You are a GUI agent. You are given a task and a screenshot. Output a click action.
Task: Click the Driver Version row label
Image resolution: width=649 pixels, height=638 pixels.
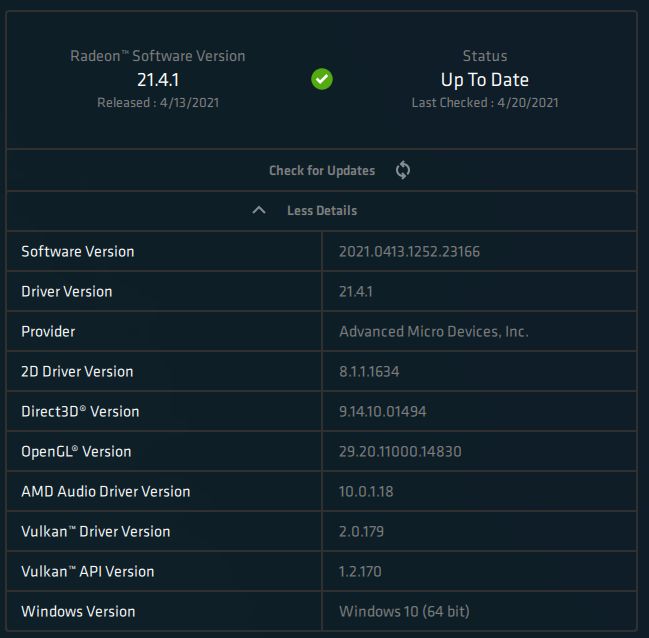click(x=67, y=291)
